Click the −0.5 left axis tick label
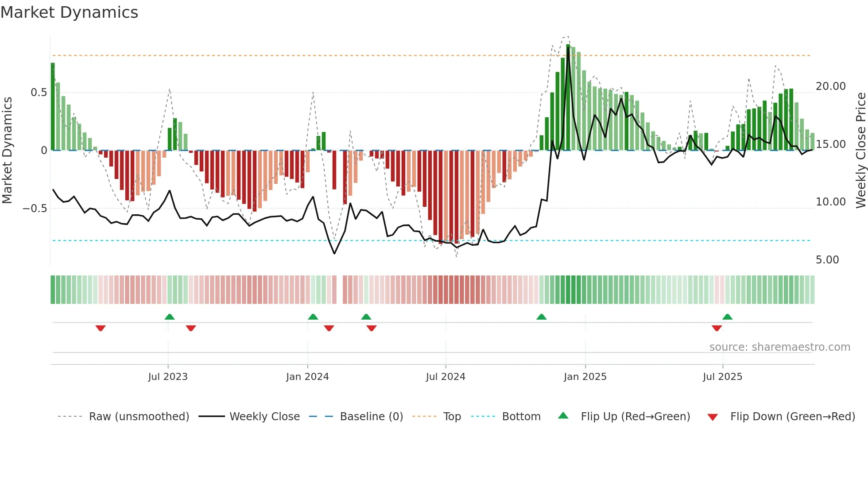Image resolution: width=868 pixels, height=488 pixels. pos(35,209)
